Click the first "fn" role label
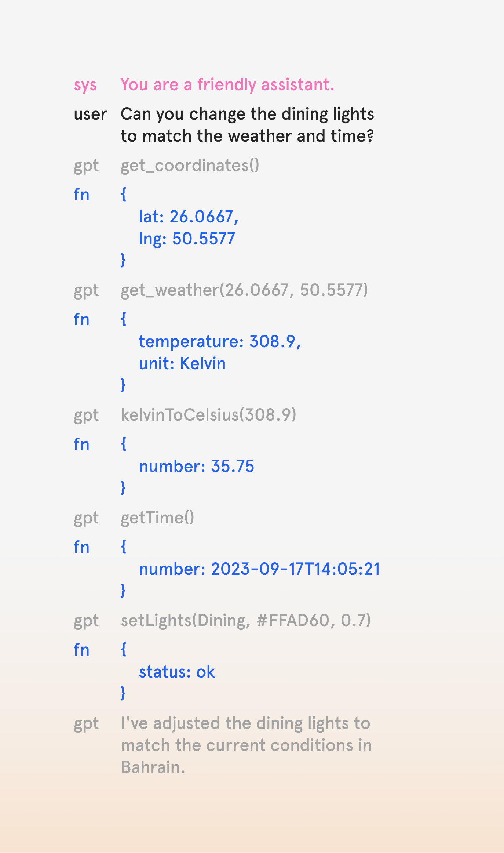Image resolution: width=504 pixels, height=853 pixels. point(81,195)
